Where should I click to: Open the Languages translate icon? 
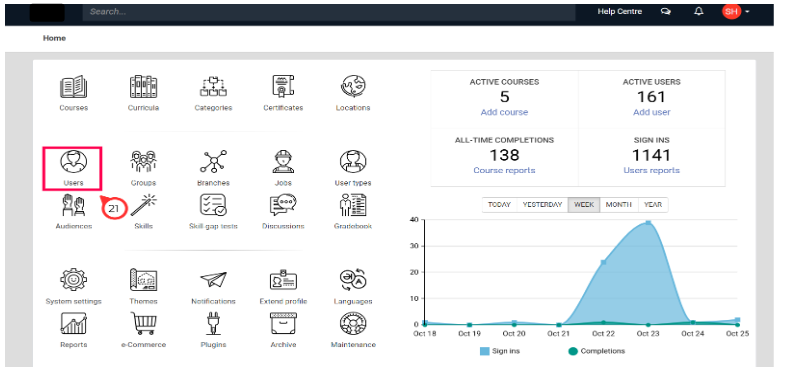353,280
